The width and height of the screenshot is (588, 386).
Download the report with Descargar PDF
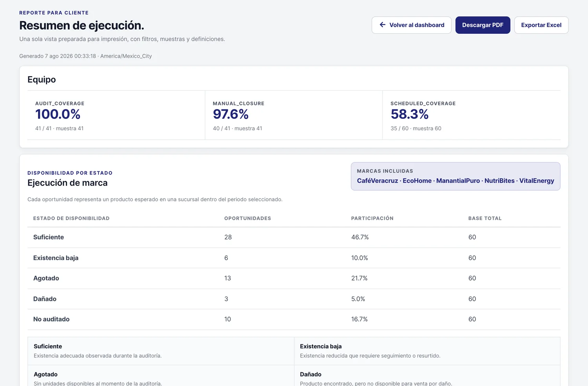(483, 25)
